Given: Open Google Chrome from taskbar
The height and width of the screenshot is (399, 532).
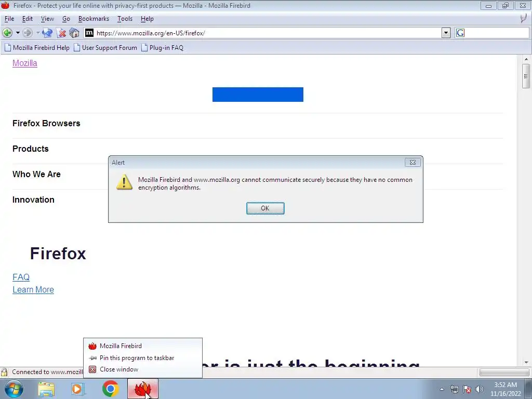Looking at the screenshot, I should [110, 389].
